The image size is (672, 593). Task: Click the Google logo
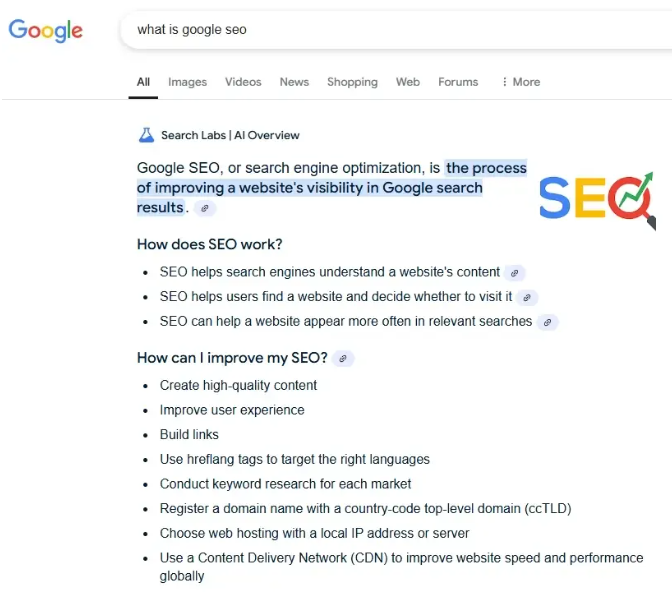45,30
